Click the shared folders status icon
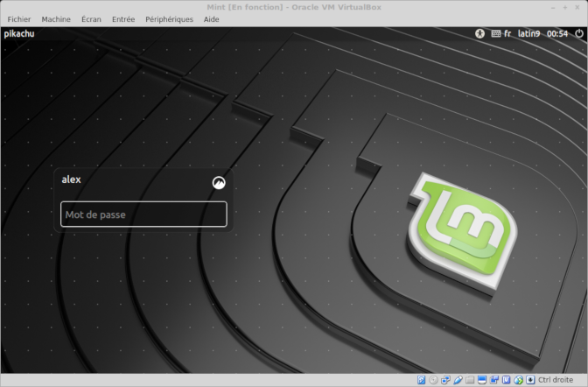Image resolution: width=588 pixels, height=387 pixels. (x=470, y=380)
